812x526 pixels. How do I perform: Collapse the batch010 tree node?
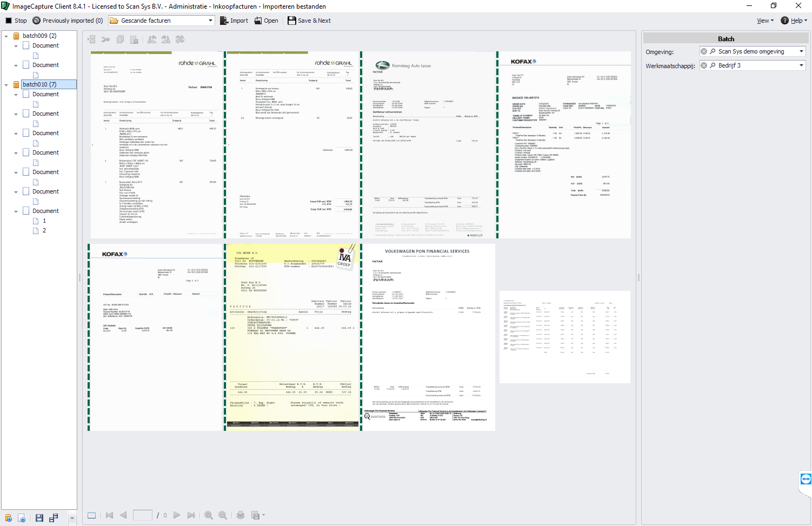point(6,85)
